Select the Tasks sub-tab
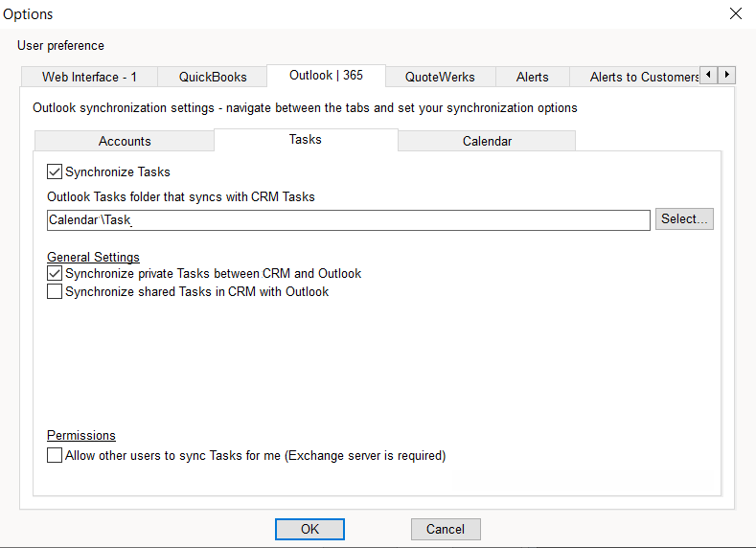756x548 pixels. [x=306, y=140]
